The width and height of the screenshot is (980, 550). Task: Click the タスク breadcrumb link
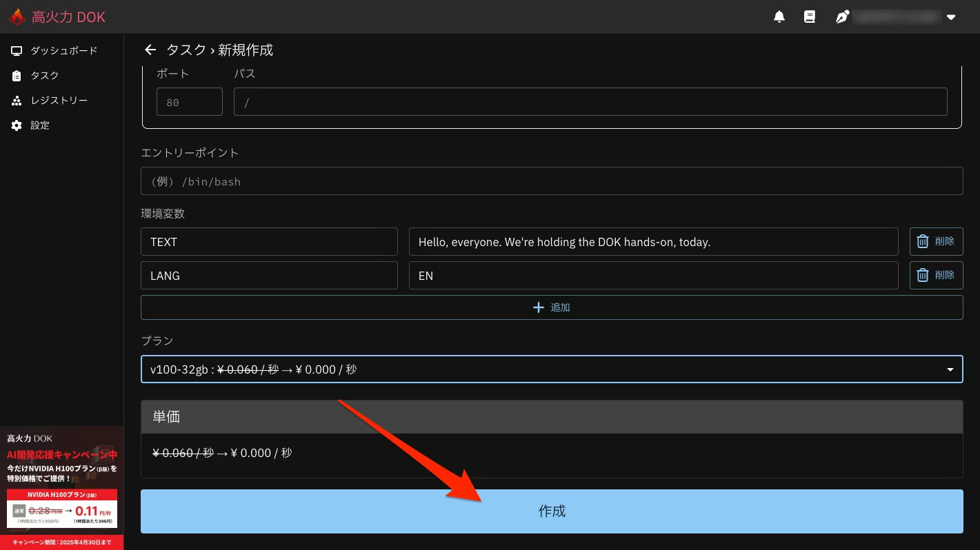click(186, 50)
